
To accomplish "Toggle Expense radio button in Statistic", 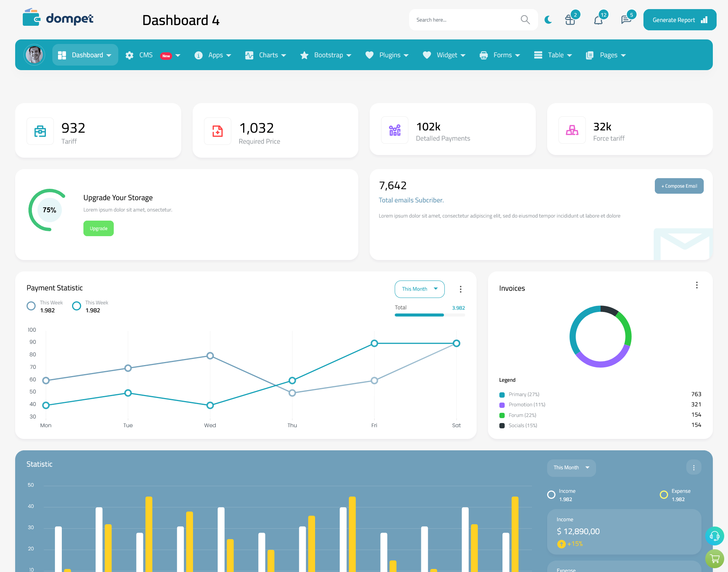I will click(664, 492).
